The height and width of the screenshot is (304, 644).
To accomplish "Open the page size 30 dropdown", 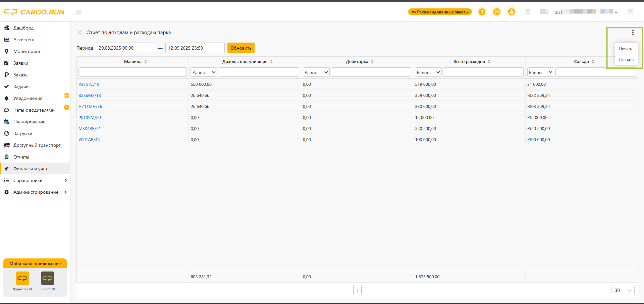I will (623, 290).
